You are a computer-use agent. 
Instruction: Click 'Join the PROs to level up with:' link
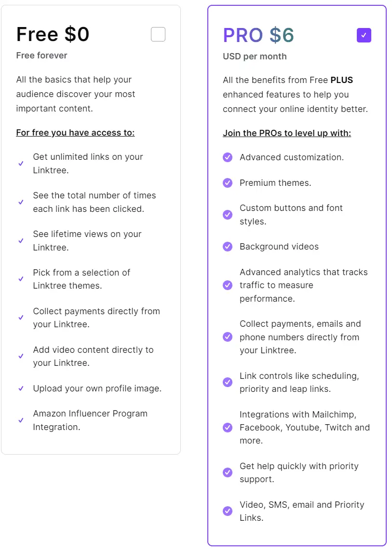tap(287, 133)
